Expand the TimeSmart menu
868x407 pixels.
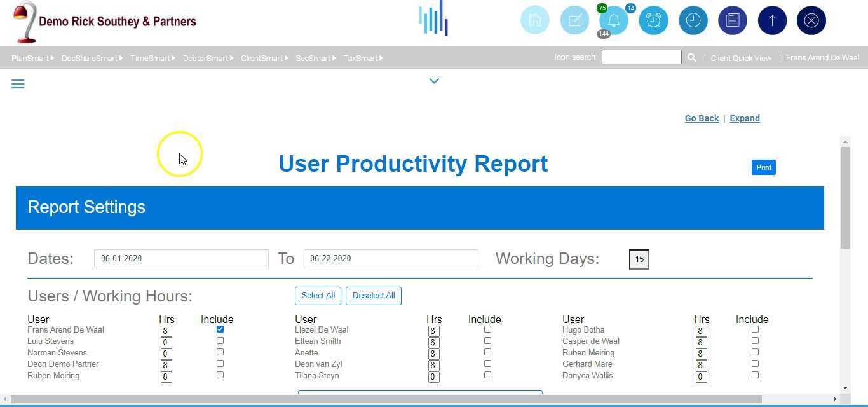coord(151,58)
